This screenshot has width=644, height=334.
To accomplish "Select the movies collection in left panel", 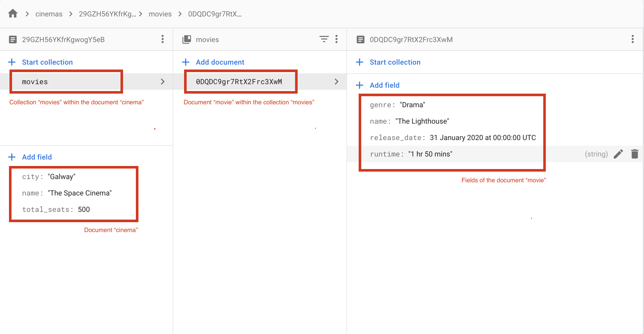I will [35, 82].
